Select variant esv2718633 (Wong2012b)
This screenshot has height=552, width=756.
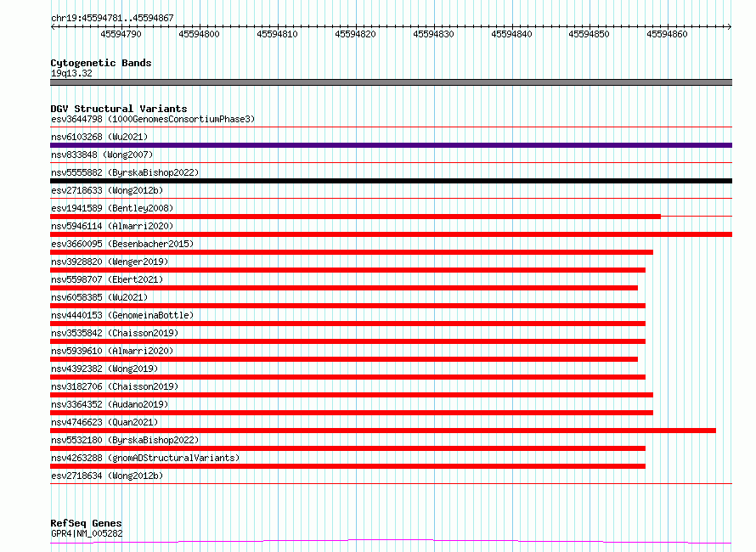point(107,190)
